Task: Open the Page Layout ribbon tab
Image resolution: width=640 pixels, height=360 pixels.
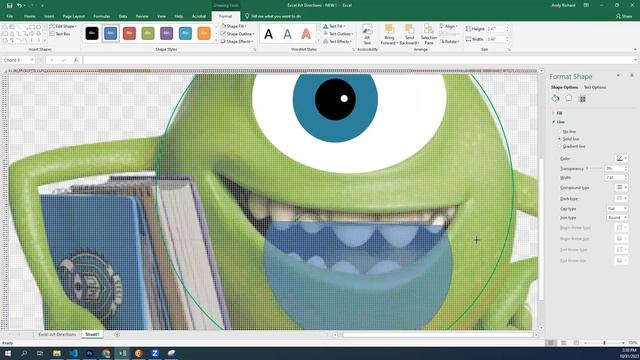Action: (74, 16)
